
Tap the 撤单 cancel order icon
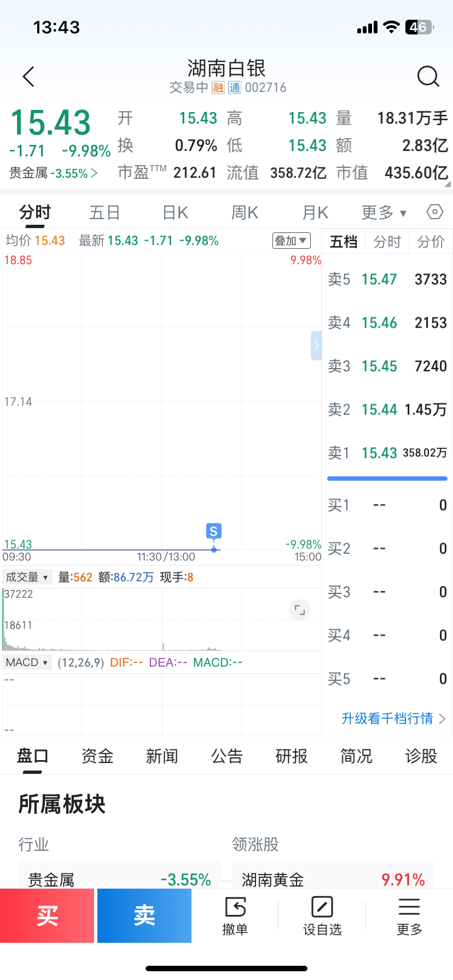point(235,916)
